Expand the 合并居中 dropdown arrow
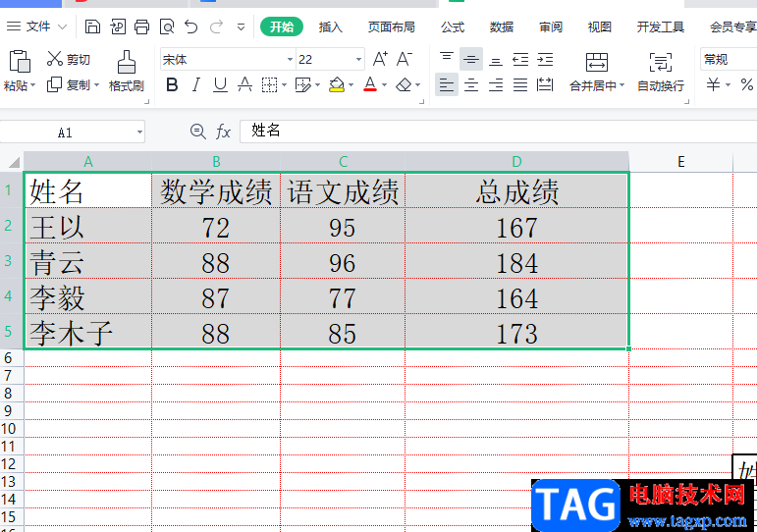 pos(622,85)
